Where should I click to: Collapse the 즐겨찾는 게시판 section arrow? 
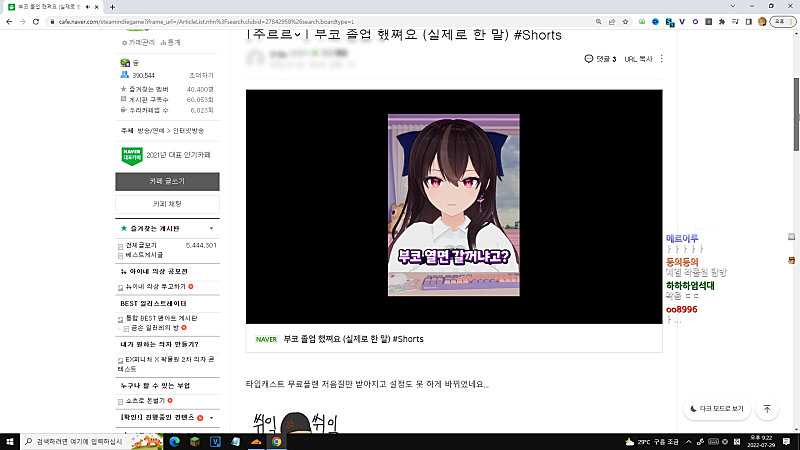point(211,229)
